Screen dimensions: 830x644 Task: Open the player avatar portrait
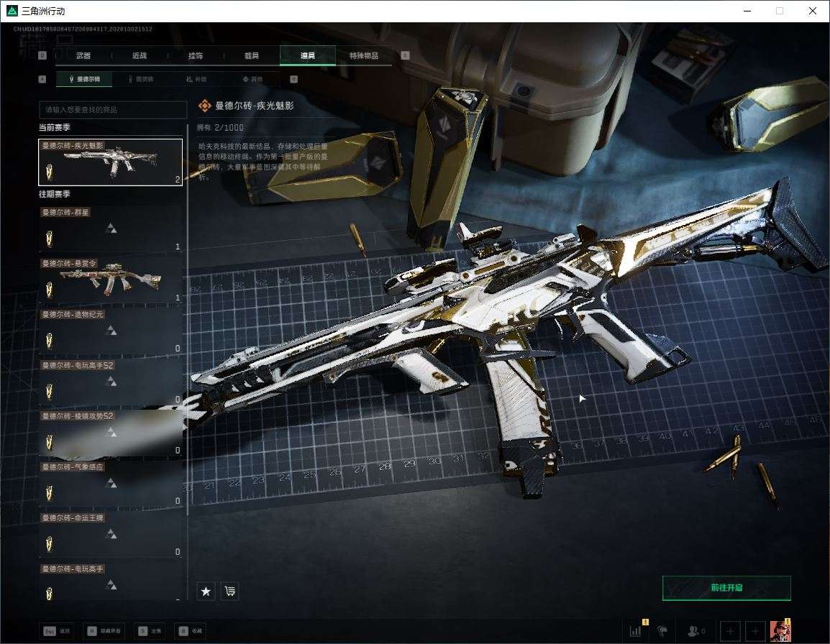780,631
